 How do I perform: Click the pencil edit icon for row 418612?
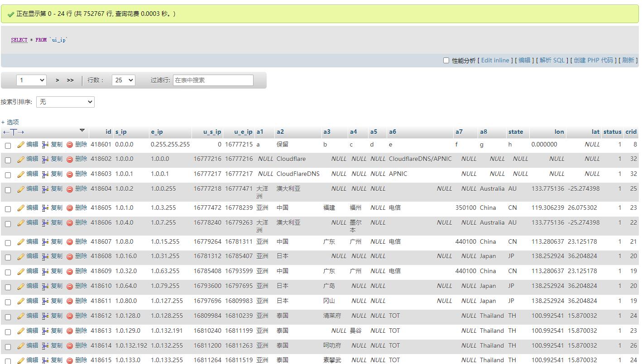(x=21, y=317)
